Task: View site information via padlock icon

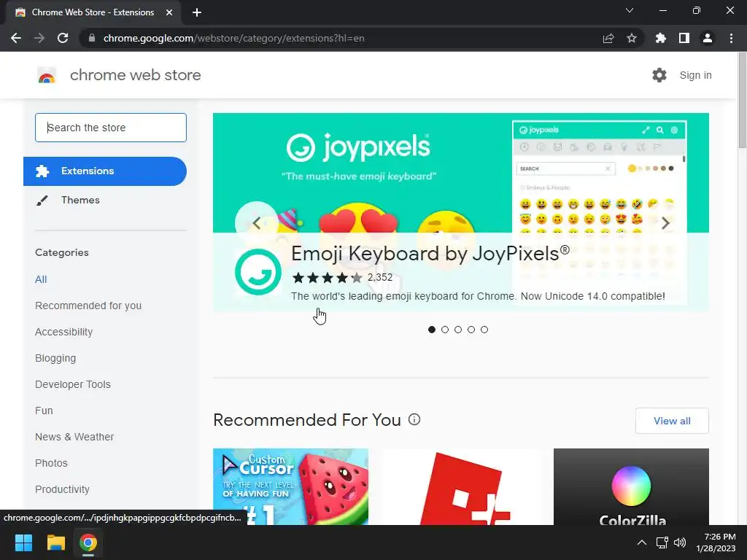Action: (92, 38)
